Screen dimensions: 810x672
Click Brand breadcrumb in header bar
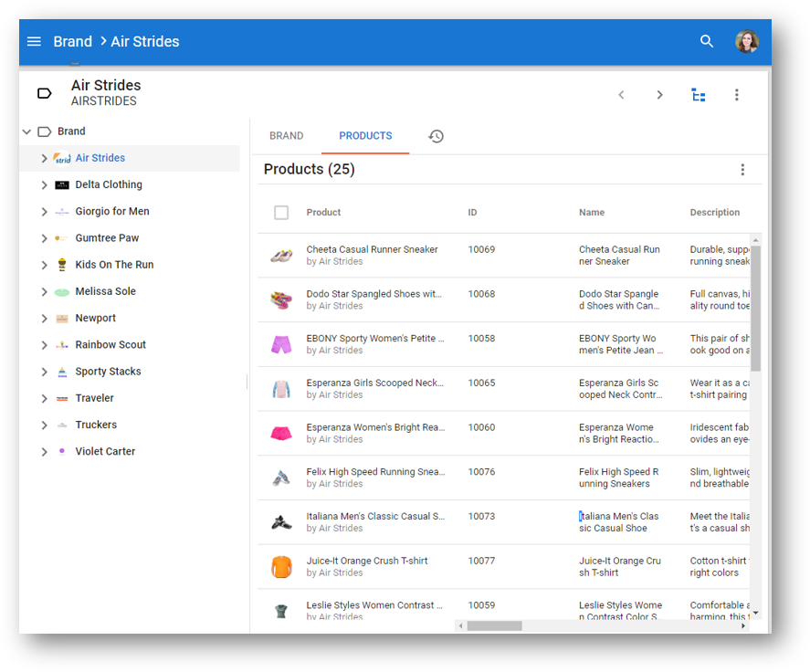(73, 41)
